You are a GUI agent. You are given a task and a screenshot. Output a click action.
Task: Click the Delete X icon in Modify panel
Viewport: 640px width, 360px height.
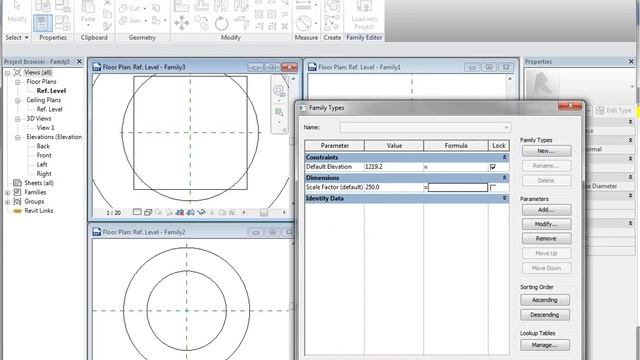tap(284, 27)
